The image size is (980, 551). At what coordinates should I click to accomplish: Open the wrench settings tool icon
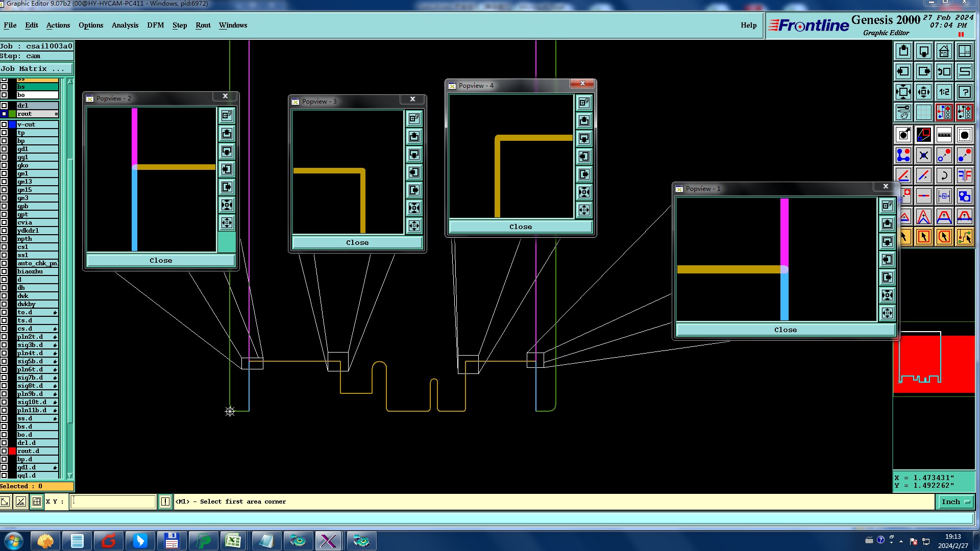(x=903, y=112)
